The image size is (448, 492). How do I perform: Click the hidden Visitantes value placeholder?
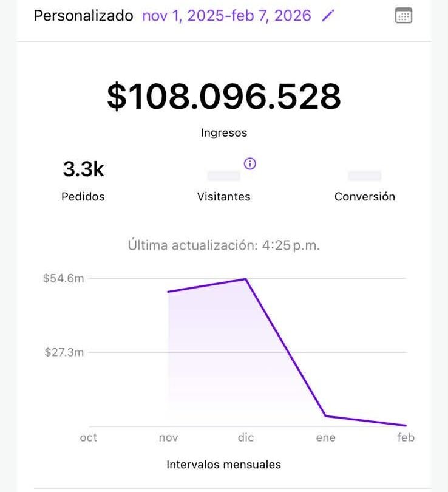[224, 176]
